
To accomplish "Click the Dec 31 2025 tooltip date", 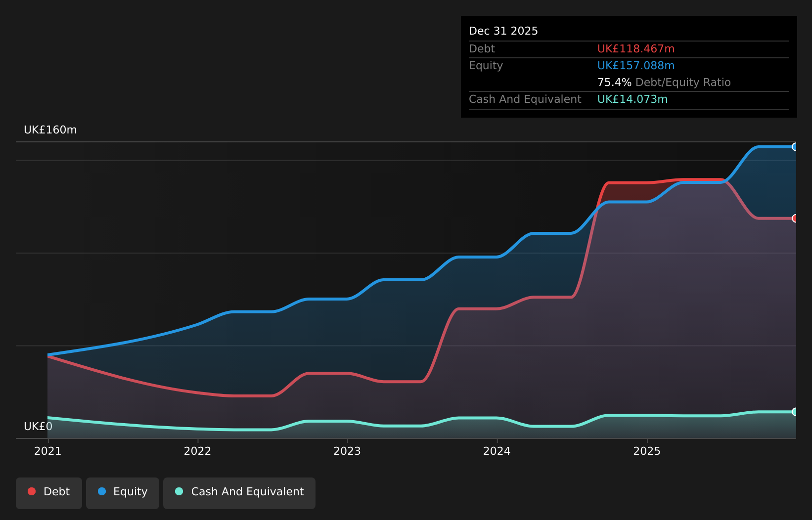I will tap(503, 31).
